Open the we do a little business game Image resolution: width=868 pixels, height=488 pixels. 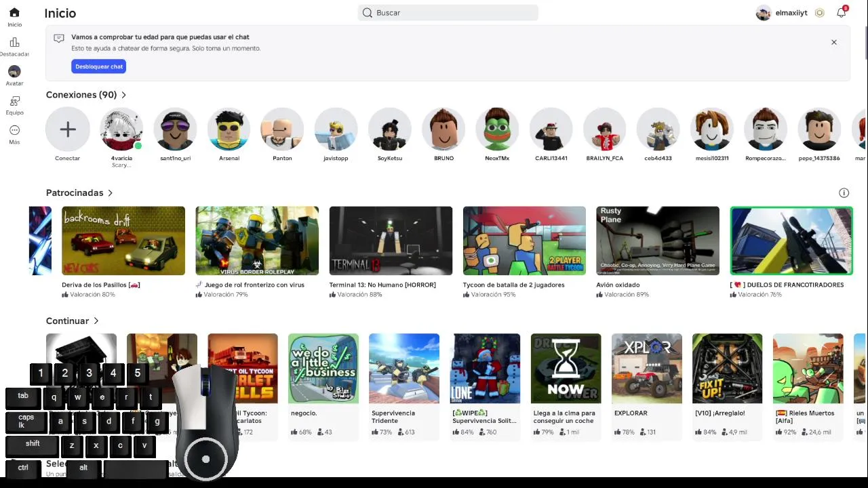tap(323, 368)
